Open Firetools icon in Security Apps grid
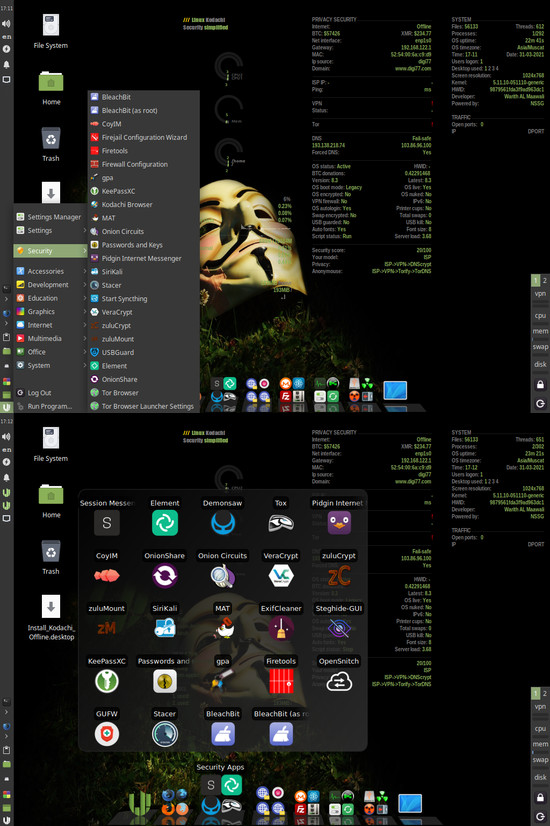Viewport: 550px width, 826px height. click(x=281, y=682)
